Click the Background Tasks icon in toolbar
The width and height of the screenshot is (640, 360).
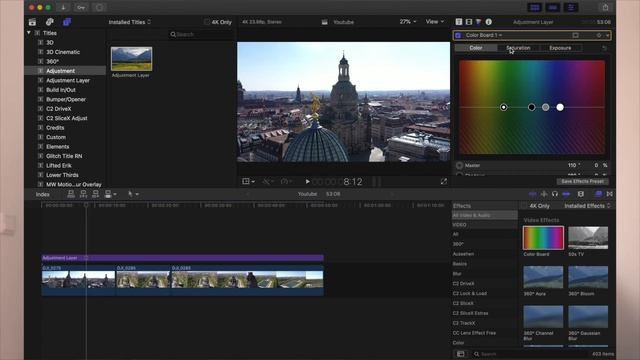click(x=99, y=7)
